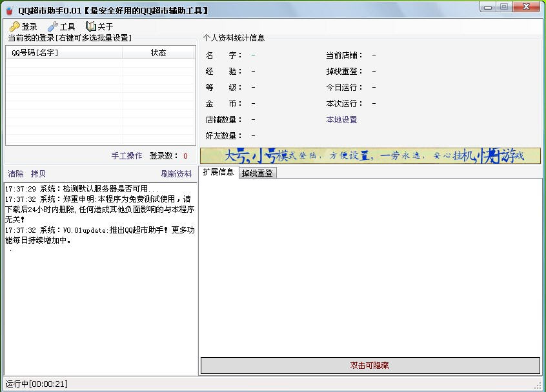This screenshot has height=392, width=546.
Task: Refresh profile data via 刷新资料
Action: coord(176,174)
